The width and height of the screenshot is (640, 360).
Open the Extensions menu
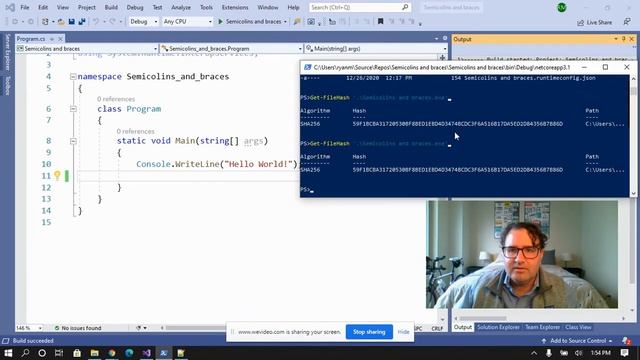235,7
